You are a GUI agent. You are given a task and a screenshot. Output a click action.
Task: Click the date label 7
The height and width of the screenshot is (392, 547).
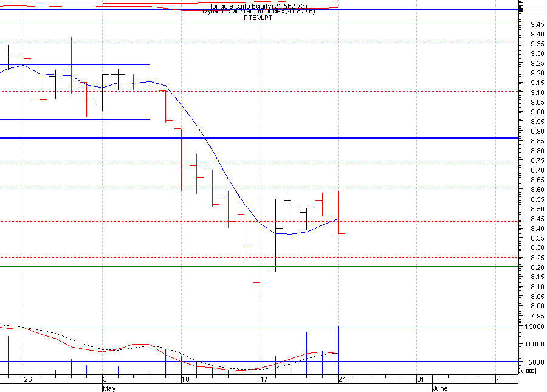tap(498, 379)
